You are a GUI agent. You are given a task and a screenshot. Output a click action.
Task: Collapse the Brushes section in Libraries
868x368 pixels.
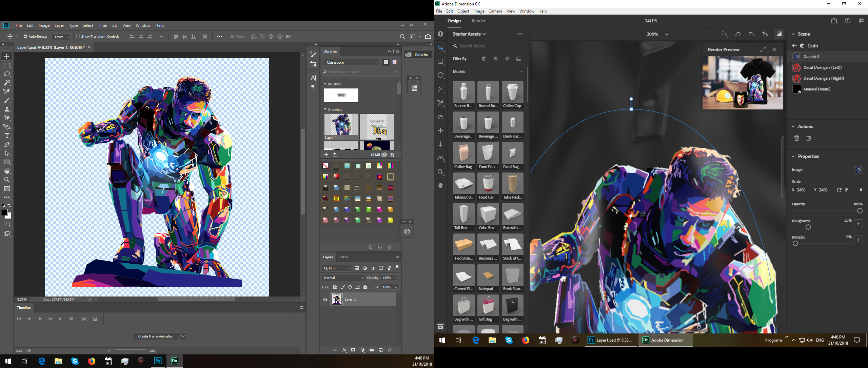325,84
